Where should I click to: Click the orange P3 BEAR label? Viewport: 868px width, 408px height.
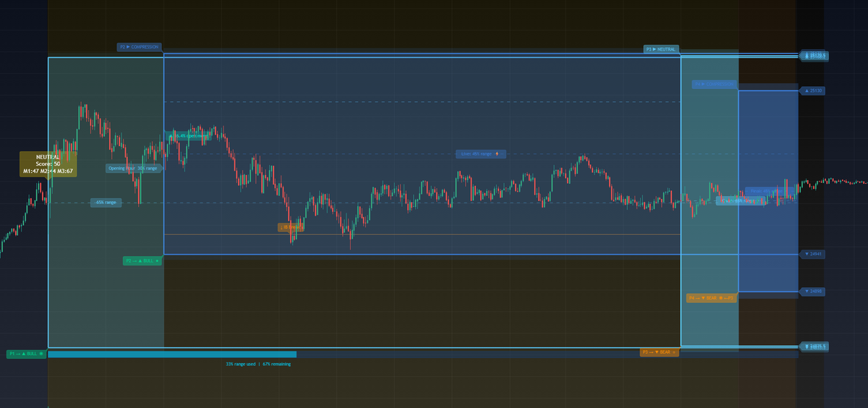659,352
